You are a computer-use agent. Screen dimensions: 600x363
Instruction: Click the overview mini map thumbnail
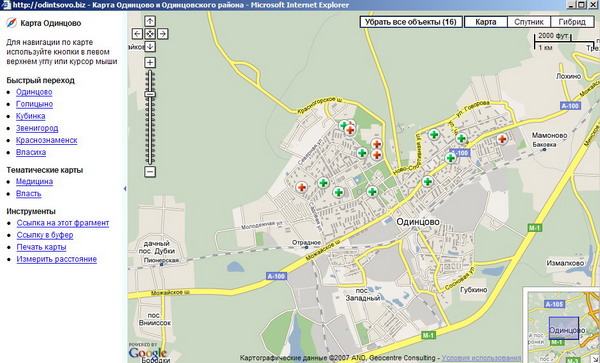pyautogui.click(x=563, y=328)
